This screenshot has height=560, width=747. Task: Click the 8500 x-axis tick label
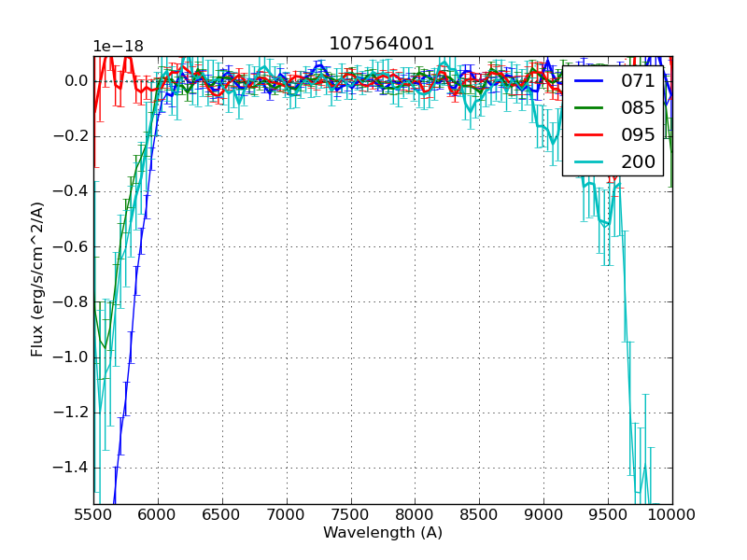479,515
